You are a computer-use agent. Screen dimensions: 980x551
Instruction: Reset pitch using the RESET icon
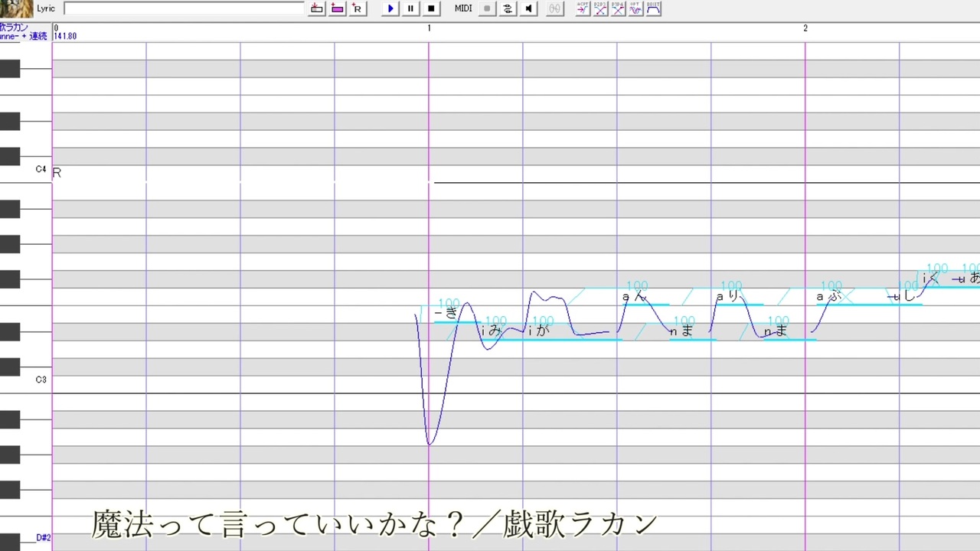[x=652, y=8]
